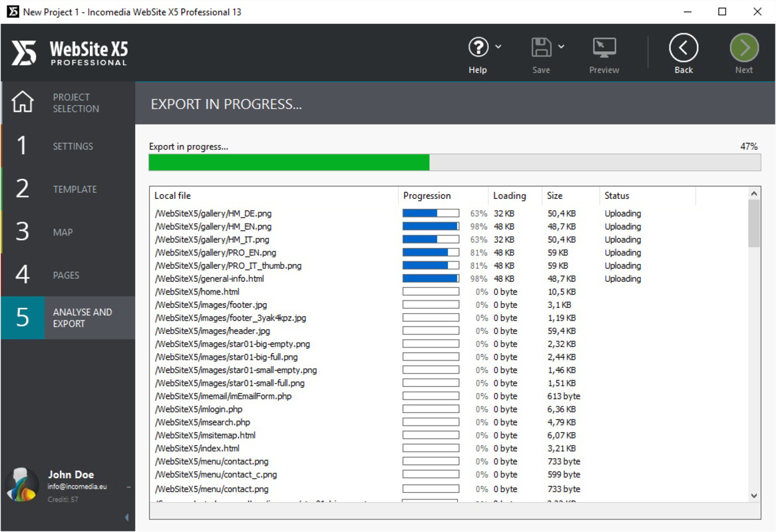Viewport: 776px width, 532px height.
Task: Click the Next navigation arrow
Action: point(743,47)
